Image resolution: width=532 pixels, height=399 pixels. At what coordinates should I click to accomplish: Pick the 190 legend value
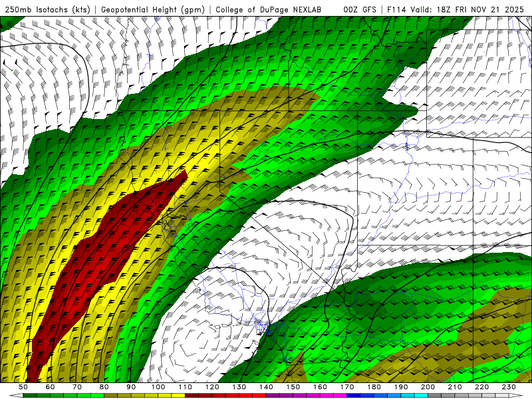tap(402, 387)
